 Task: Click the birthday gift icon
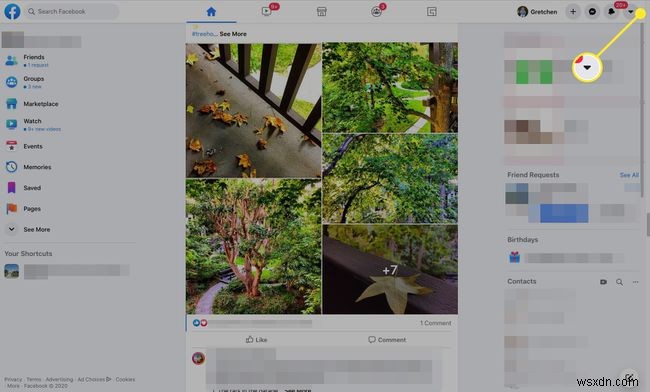(514, 257)
